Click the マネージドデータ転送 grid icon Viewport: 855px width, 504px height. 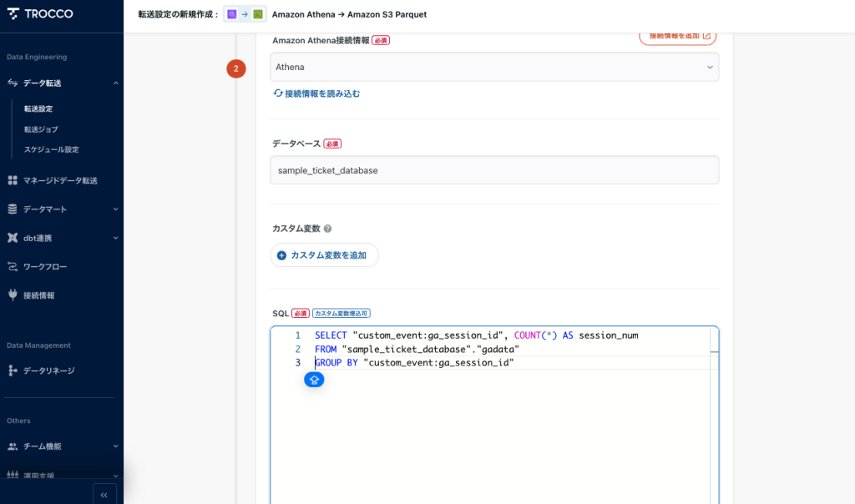[13, 180]
